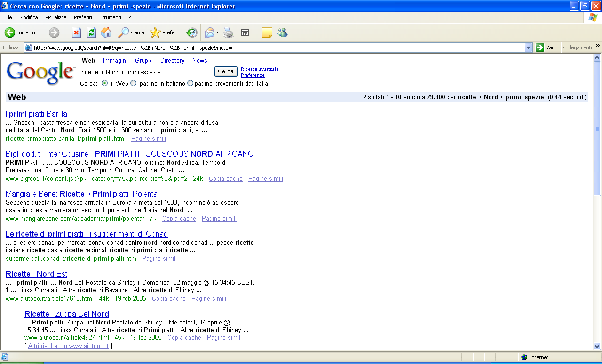Open the Visualizza menu
The image size is (602, 364).
(x=56, y=17)
